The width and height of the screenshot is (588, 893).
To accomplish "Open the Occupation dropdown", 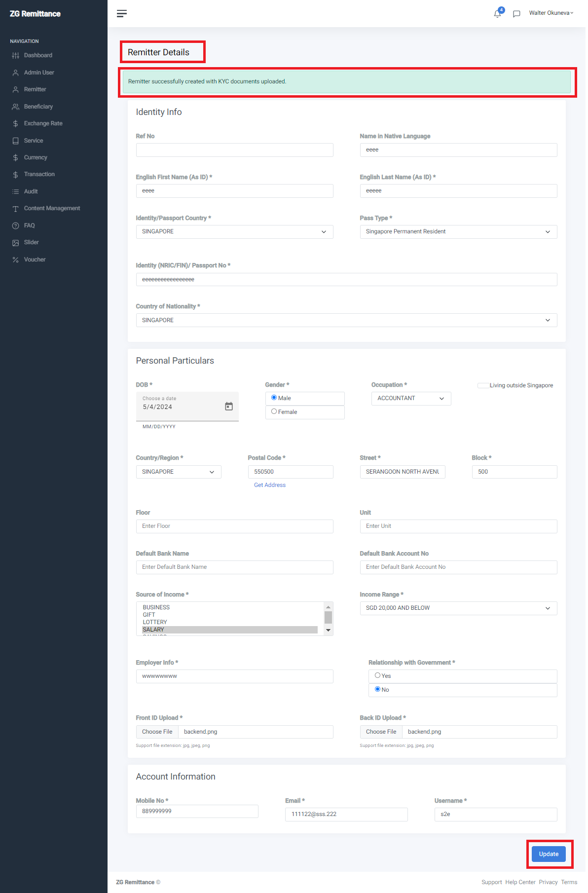I will click(411, 399).
